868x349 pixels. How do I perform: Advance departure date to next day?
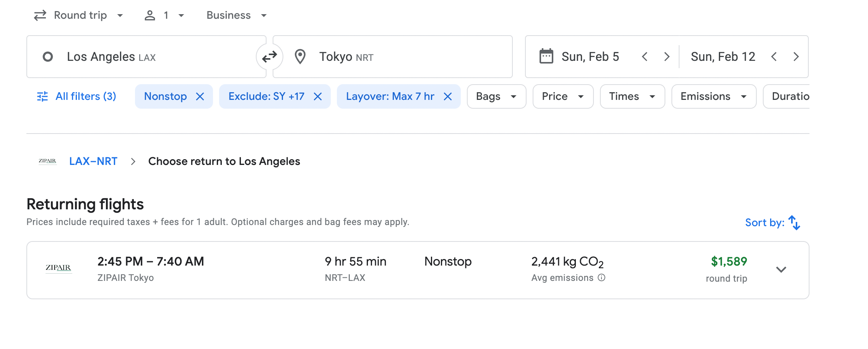[x=667, y=57]
